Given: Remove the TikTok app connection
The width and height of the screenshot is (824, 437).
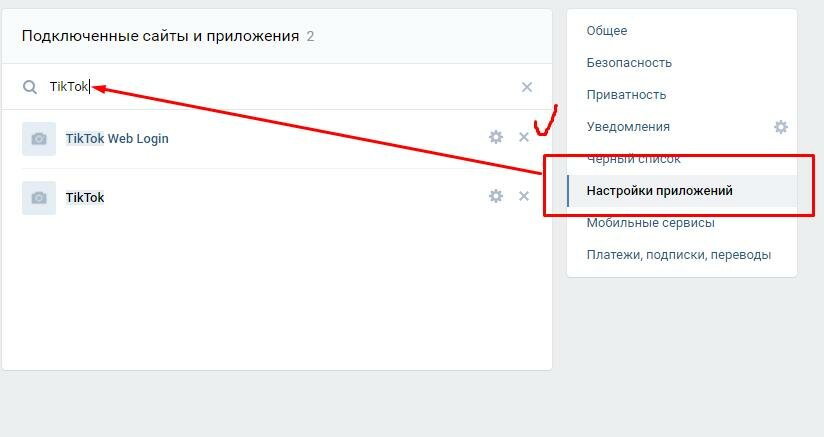Looking at the screenshot, I should pos(524,196).
